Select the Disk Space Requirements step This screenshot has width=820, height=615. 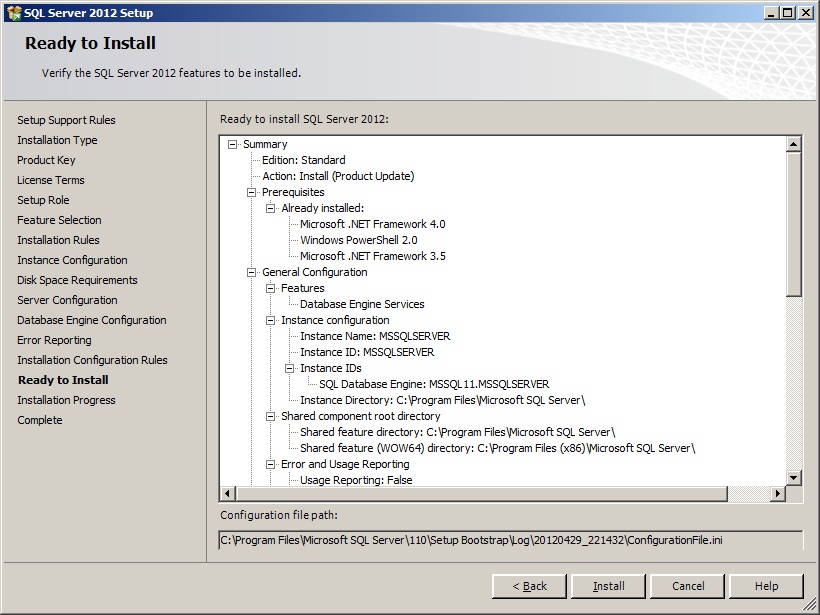click(77, 280)
